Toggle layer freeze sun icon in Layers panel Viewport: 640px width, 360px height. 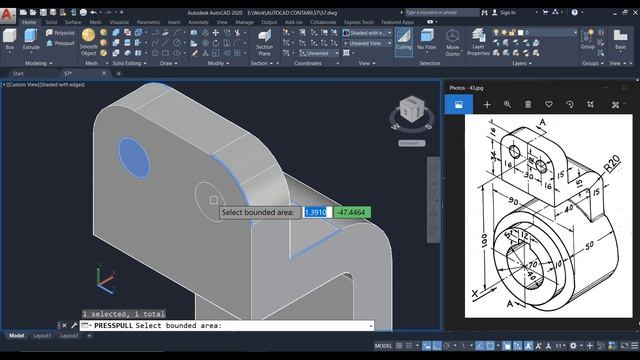504,32
